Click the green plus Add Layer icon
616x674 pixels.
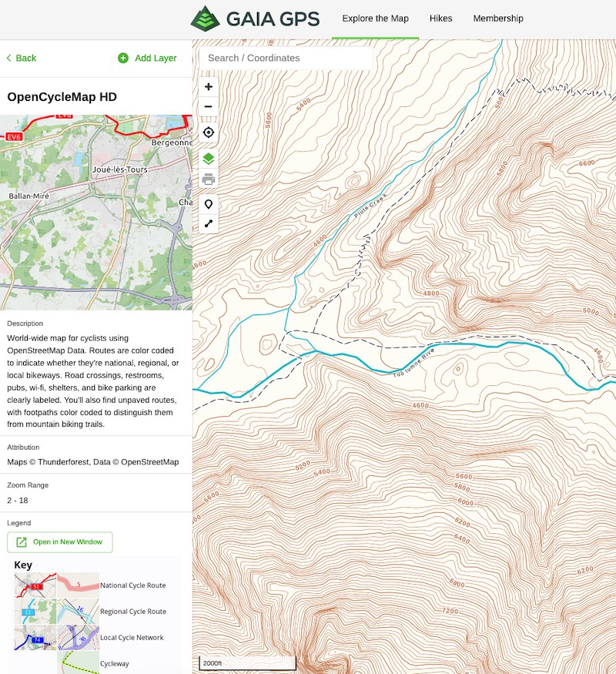(x=123, y=58)
